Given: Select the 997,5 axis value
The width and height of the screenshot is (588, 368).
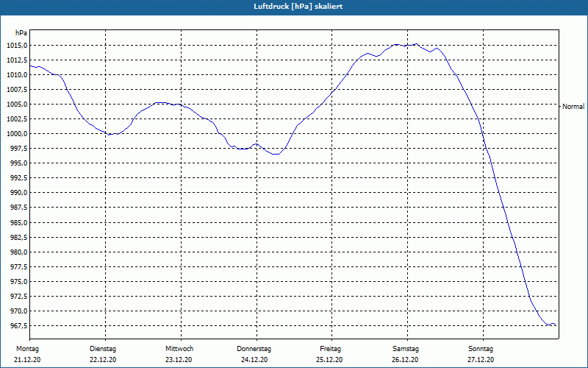Looking at the screenshot, I should coord(18,149).
